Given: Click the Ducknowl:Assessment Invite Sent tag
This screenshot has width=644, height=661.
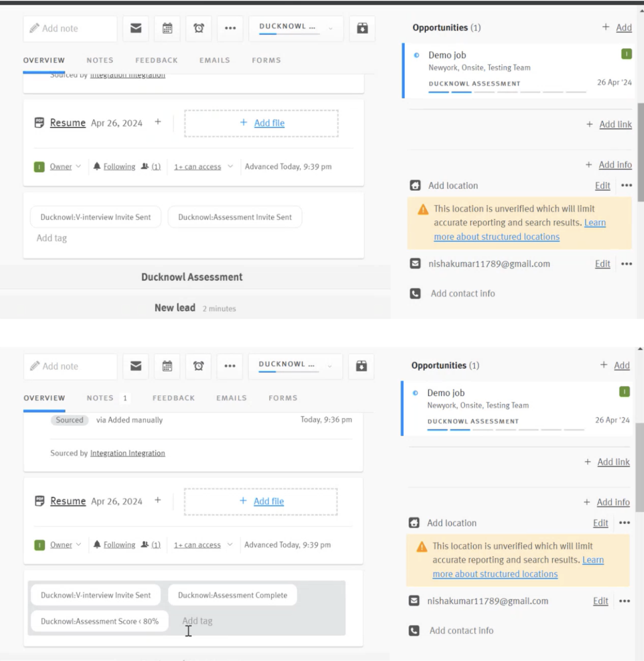Looking at the screenshot, I should pyautogui.click(x=235, y=217).
